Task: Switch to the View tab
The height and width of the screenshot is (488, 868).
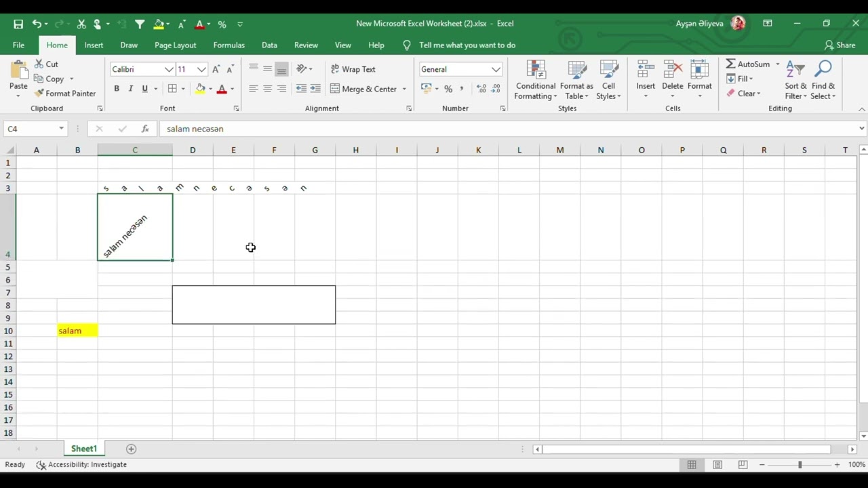Action: (x=343, y=45)
